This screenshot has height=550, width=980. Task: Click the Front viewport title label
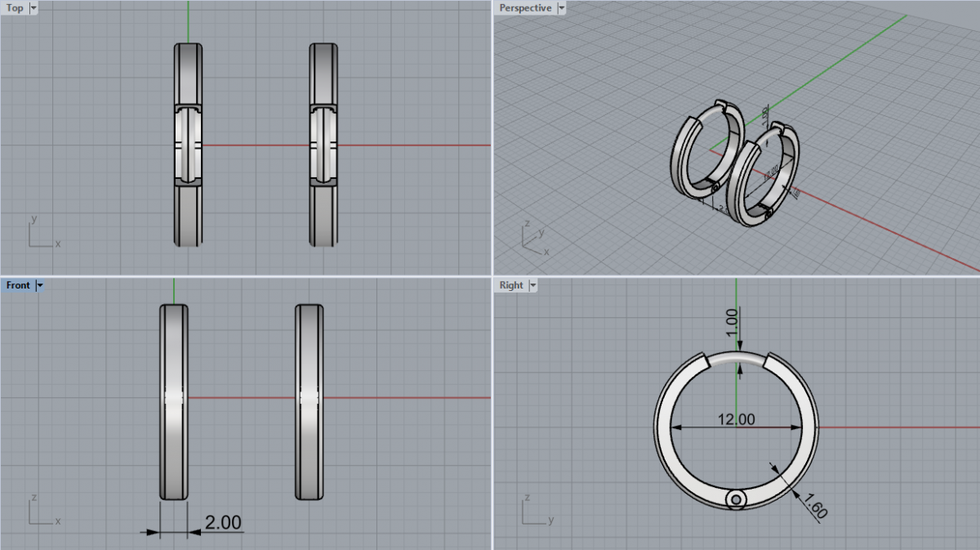tap(18, 285)
